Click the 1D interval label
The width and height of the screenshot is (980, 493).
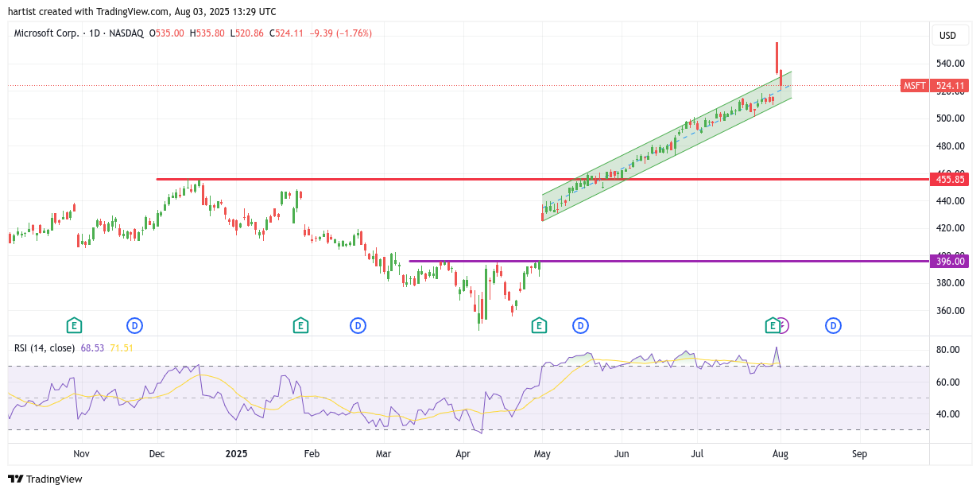click(x=94, y=33)
